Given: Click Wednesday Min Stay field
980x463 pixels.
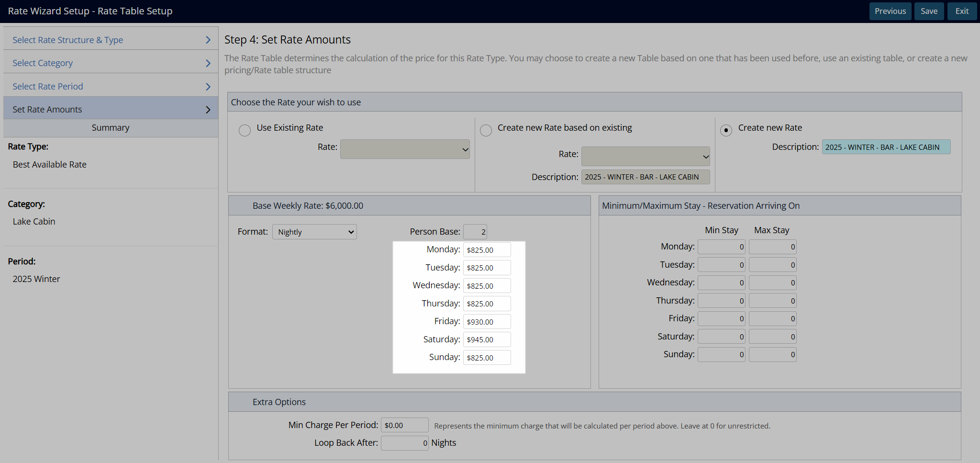Looking at the screenshot, I should tap(721, 283).
